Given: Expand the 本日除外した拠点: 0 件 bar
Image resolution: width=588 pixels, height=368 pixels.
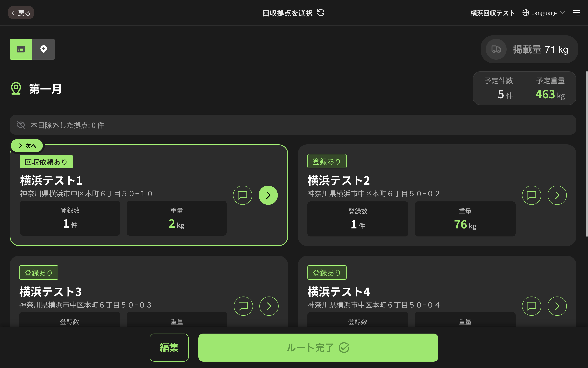Looking at the screenshot, I should click(293, 125).
